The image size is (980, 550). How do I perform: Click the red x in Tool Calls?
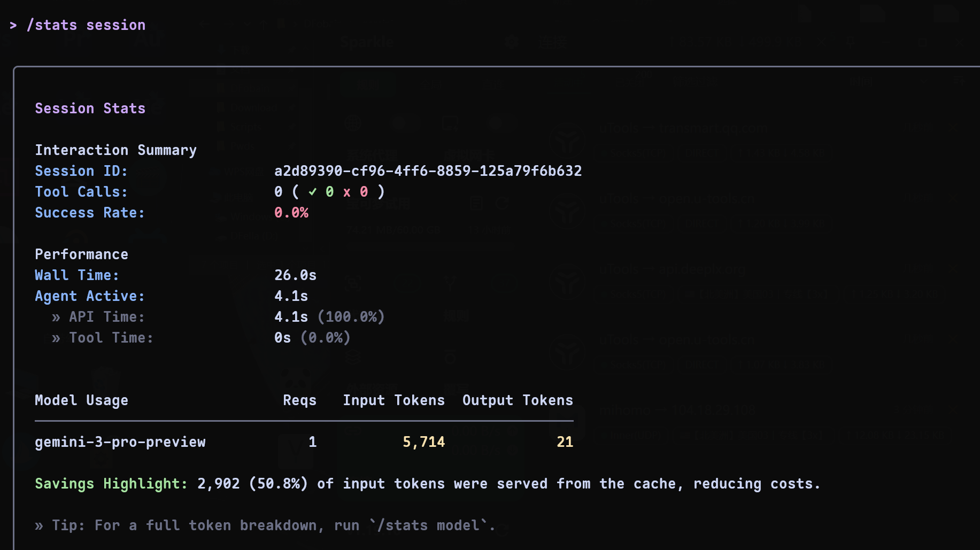tap(347, 192)
